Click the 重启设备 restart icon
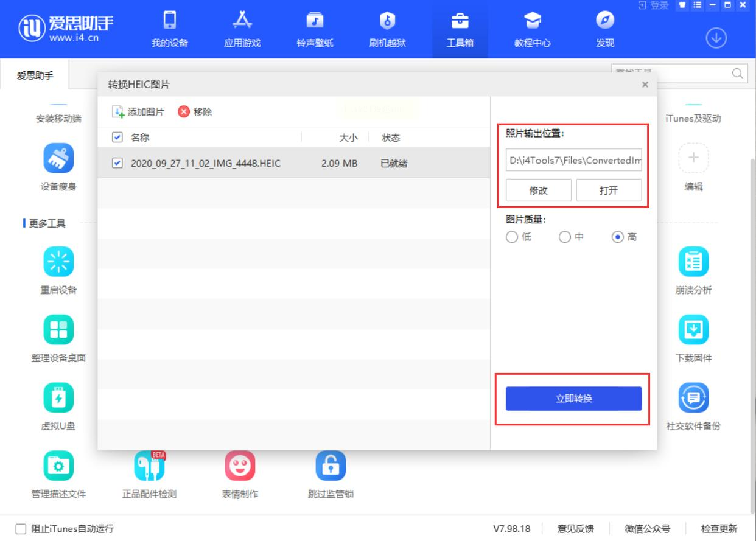 coord(58,262)
